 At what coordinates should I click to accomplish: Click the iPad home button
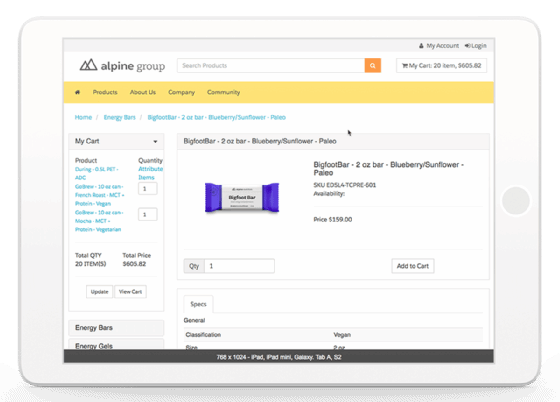pyautogui.click(x=516, y=201)
